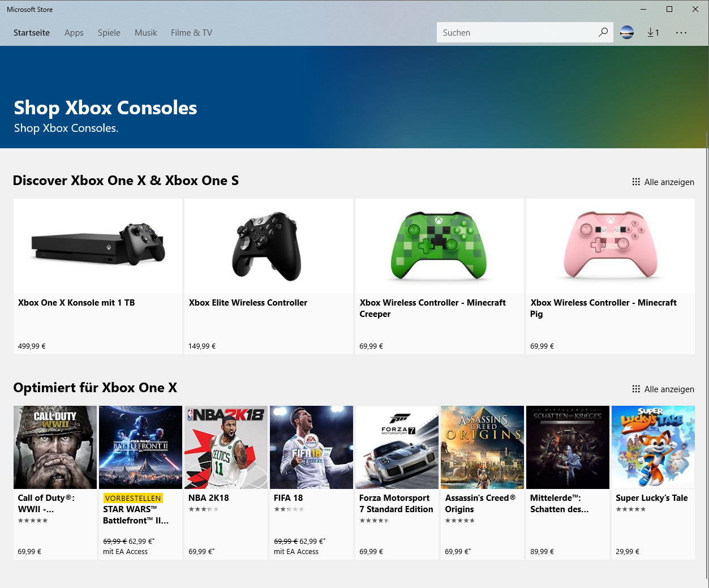Viewport: 709px width, 588px height.
Task: Open the Filme & TV tab
Action: 192,32
